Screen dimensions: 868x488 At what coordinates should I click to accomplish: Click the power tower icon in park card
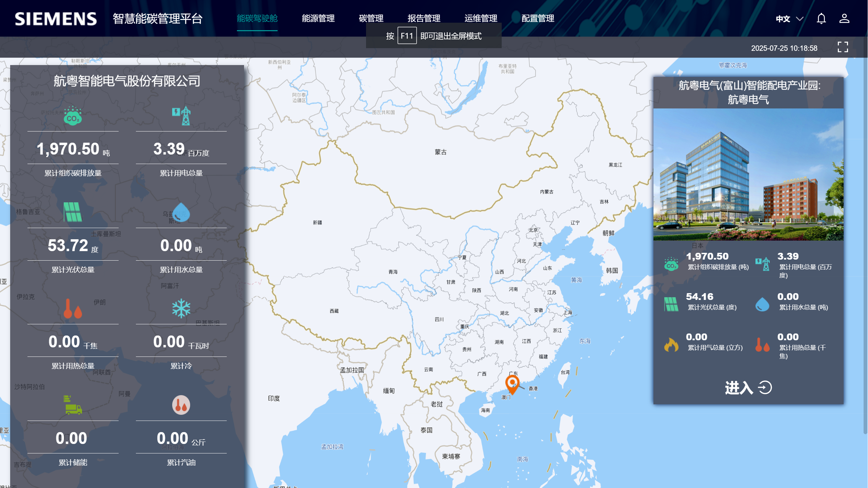(763, 264)
